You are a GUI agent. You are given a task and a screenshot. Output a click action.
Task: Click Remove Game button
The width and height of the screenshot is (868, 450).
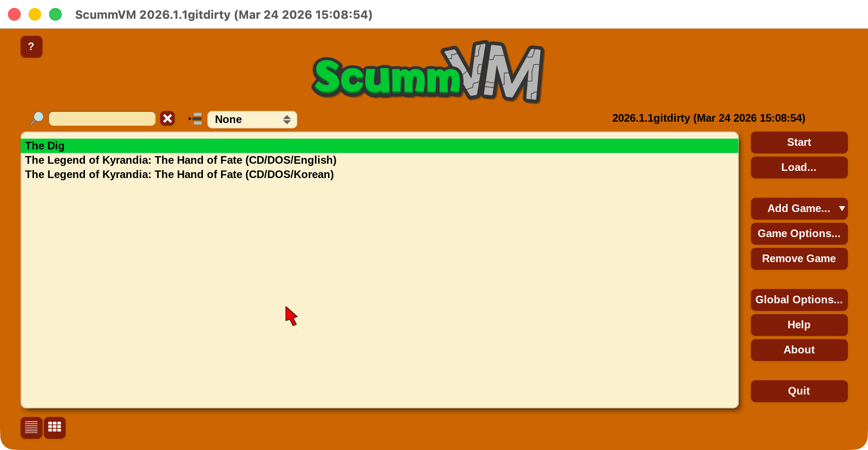tap(799, 259)
